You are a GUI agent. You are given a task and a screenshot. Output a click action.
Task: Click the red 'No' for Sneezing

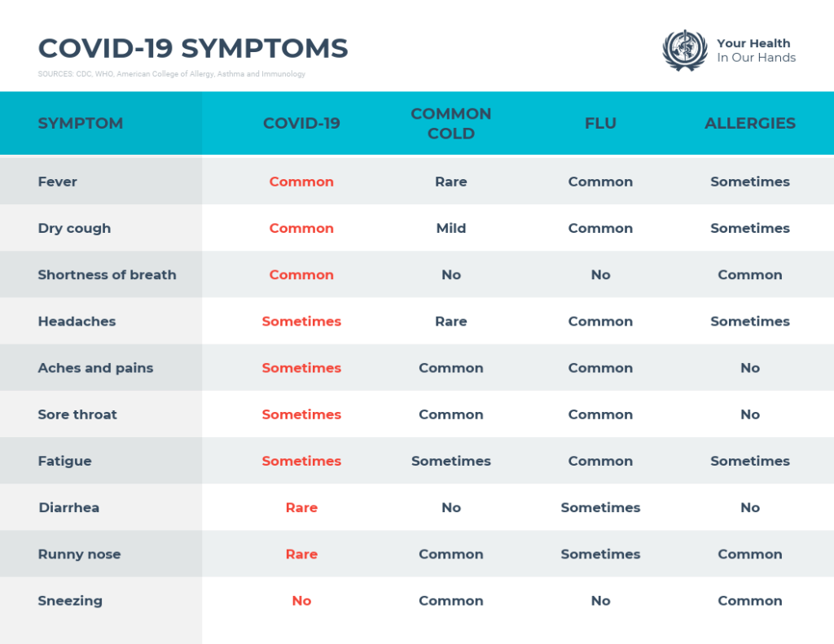pyautogui.click(x=301, y=601)
